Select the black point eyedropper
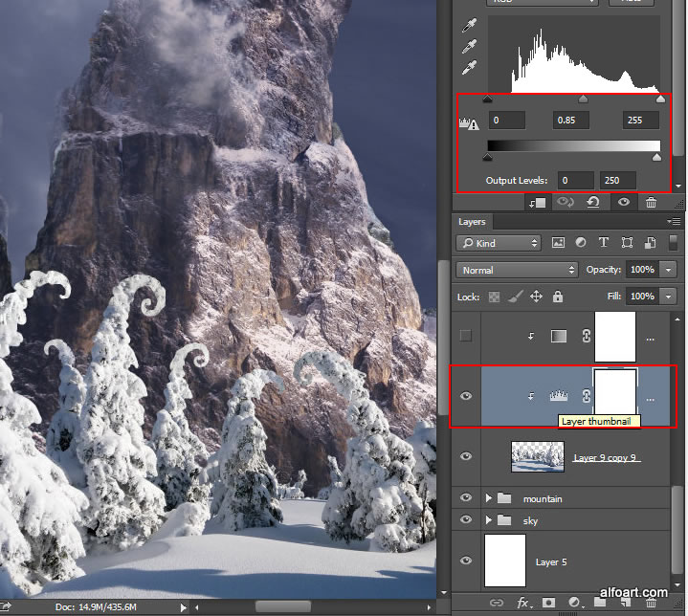This screenshot has width=688, height=616. pyautogui.click(x=470, y=26)
